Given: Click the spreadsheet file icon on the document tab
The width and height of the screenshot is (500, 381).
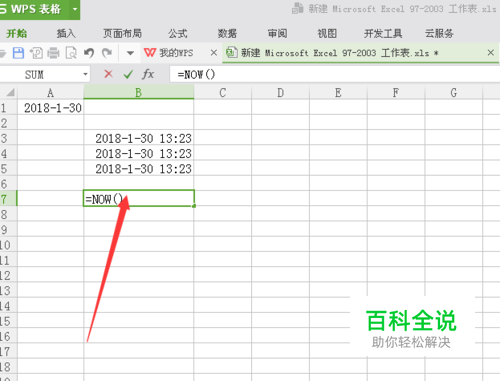Looking at the screenshot, I should pos(231,53).
